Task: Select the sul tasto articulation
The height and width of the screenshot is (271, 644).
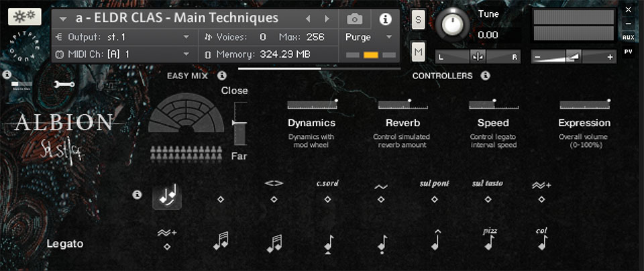Action: (488, 191)
